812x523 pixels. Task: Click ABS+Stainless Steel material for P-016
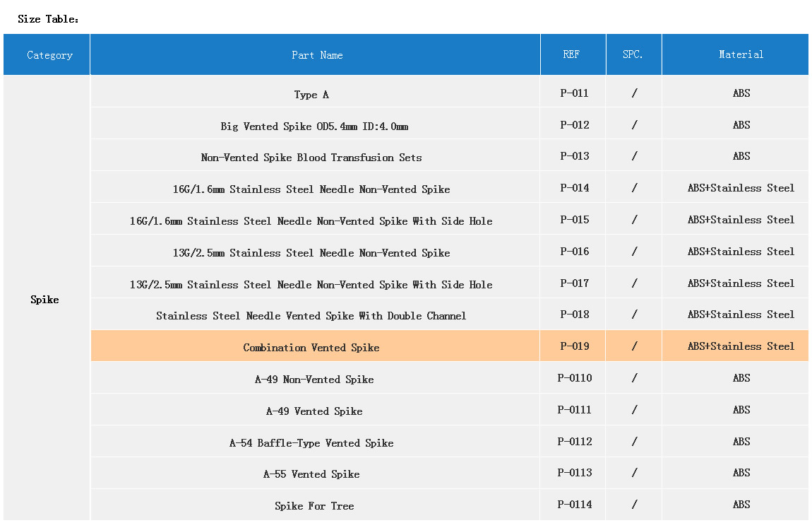click(741, 252)
